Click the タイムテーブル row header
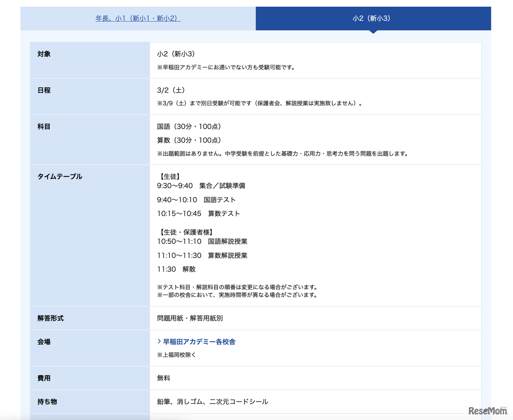This screenshot has height=420, width=513. (x=60, y=177)
